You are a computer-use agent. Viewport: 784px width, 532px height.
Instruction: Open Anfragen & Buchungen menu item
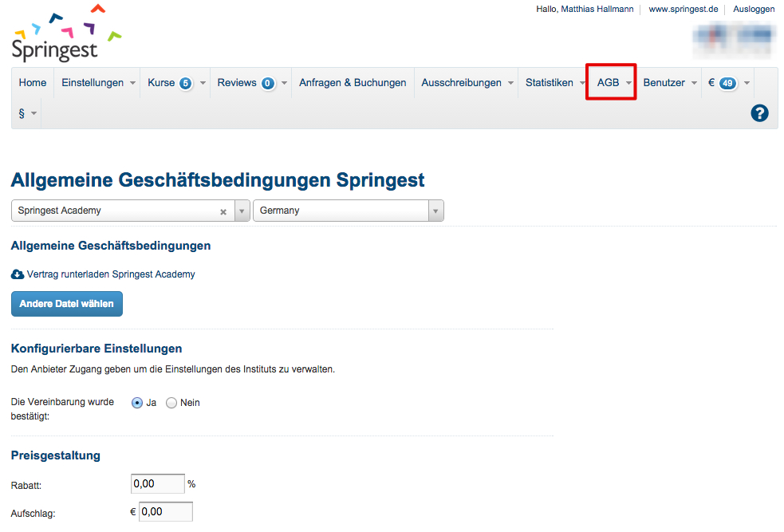pyautogui.click(x=353, y=82)
